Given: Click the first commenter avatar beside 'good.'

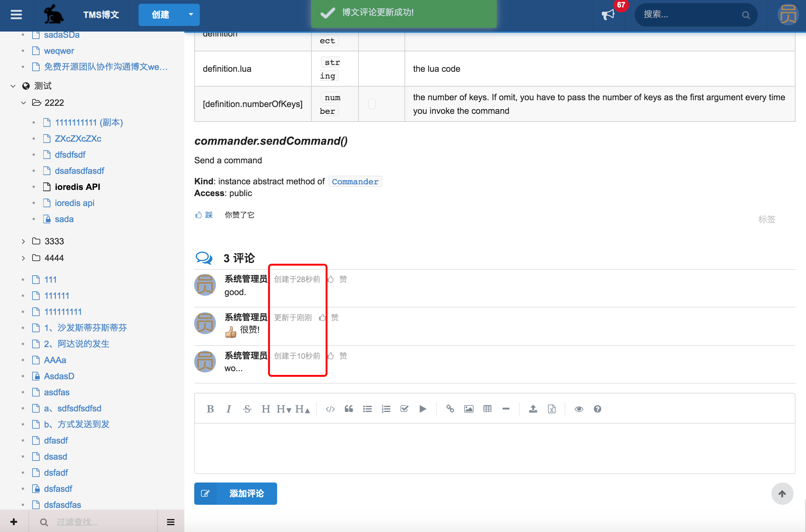Looking at the screenshot, I should point(205,285).
